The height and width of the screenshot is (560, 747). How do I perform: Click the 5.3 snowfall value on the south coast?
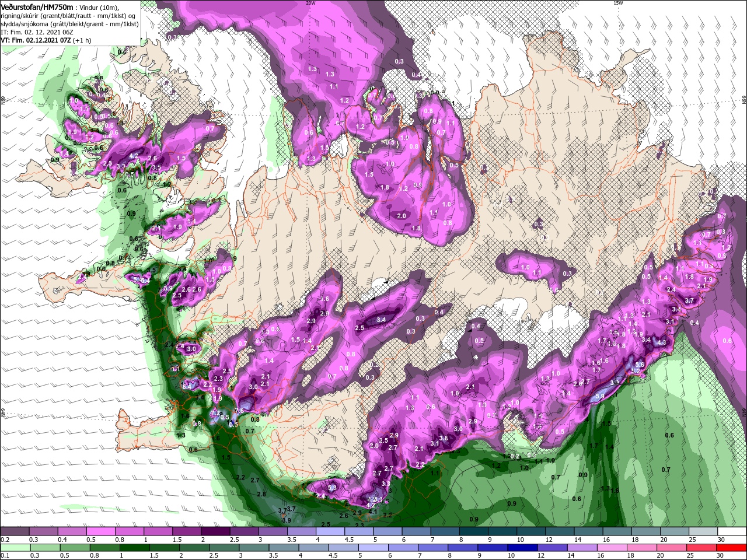(332, 488)
